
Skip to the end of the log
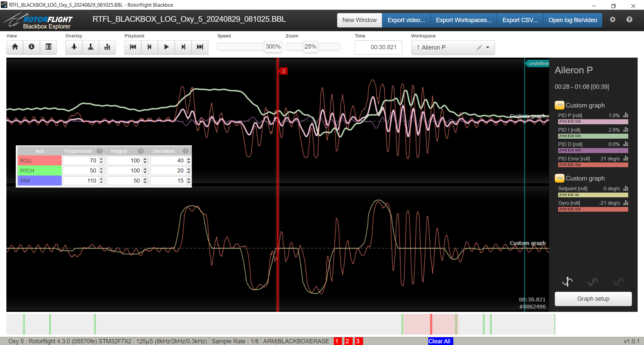tap(200, 47)
